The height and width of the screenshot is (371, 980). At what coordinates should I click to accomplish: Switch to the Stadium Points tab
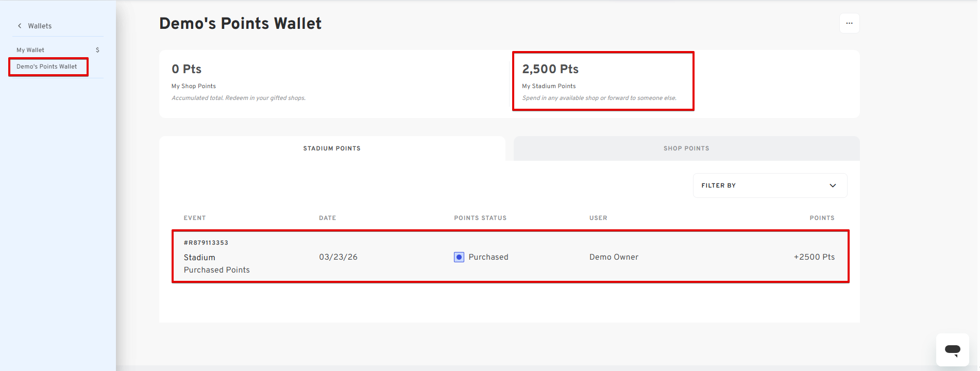332,148
